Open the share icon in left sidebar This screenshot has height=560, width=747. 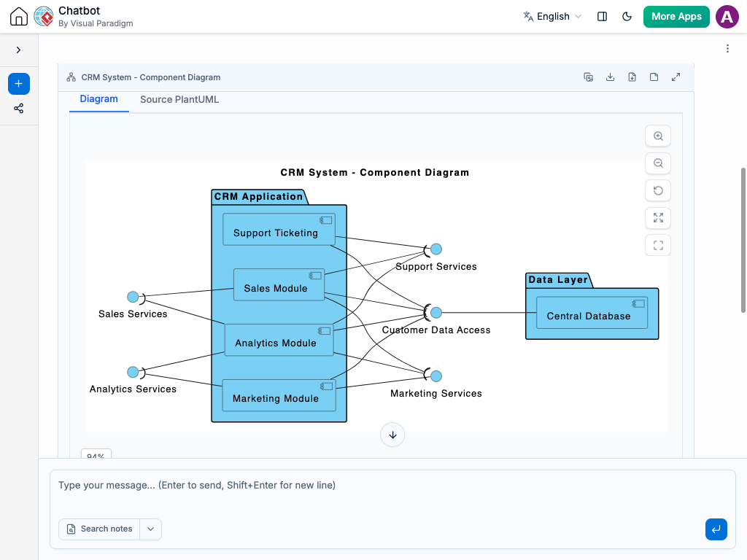18,109
